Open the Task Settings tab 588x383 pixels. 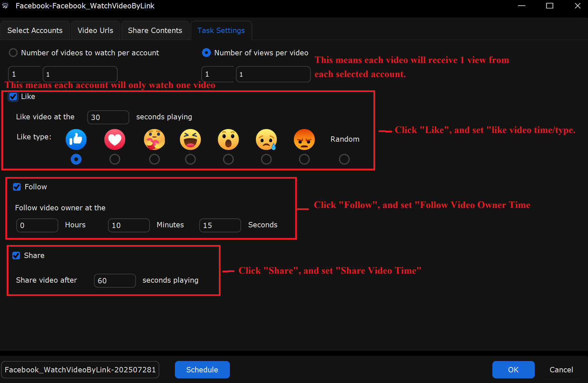coord(221,30)
